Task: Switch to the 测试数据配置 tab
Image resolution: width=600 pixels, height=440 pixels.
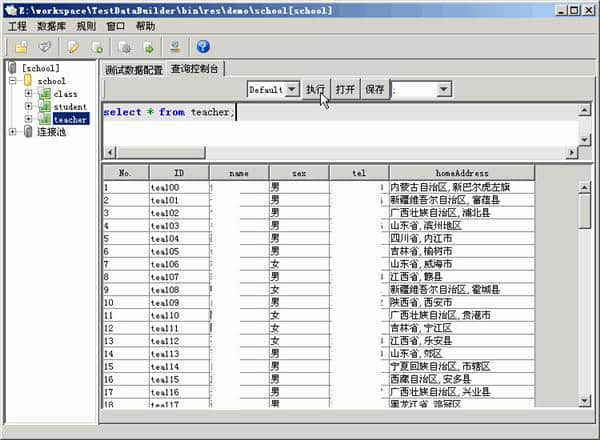Action: tap(133, 70)
